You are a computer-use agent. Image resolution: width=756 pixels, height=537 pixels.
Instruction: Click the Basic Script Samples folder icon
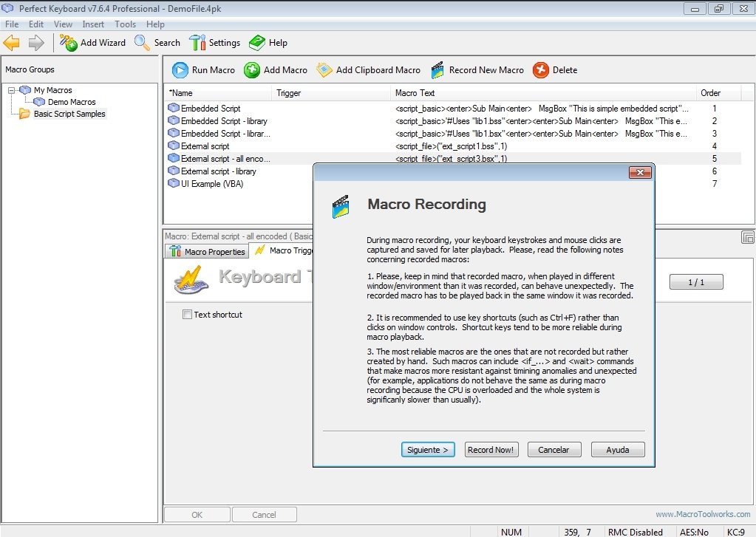(24, 114)
